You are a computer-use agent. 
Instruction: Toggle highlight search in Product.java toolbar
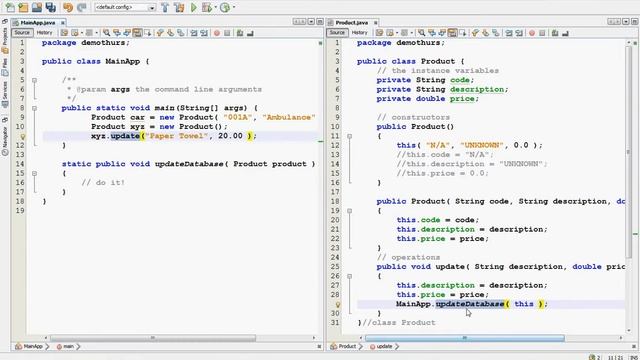coord(452,33)
